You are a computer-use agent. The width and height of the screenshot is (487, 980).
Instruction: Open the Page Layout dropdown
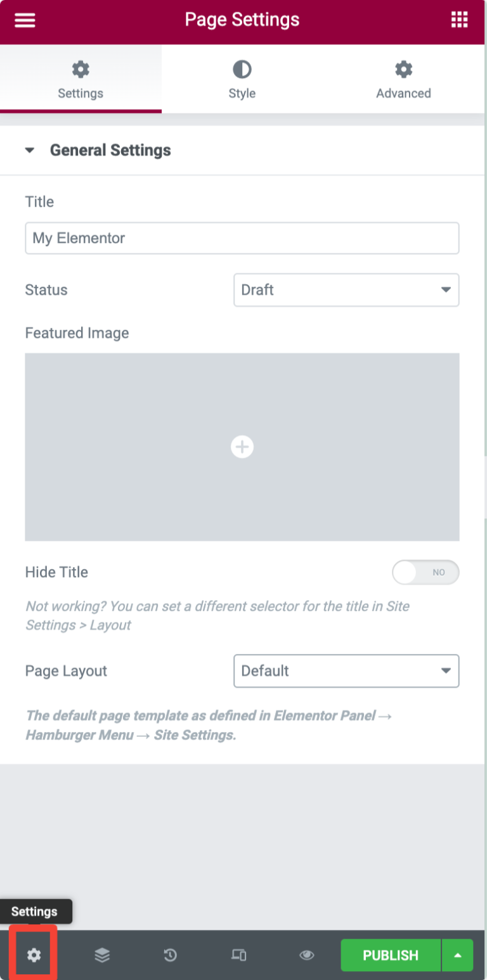point(346,670)
